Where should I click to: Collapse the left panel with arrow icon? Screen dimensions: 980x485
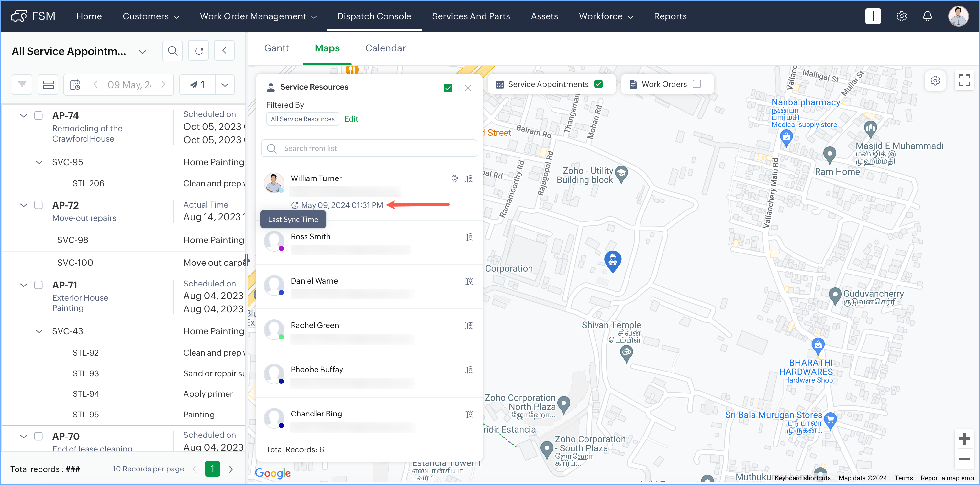tap(224, 51)
